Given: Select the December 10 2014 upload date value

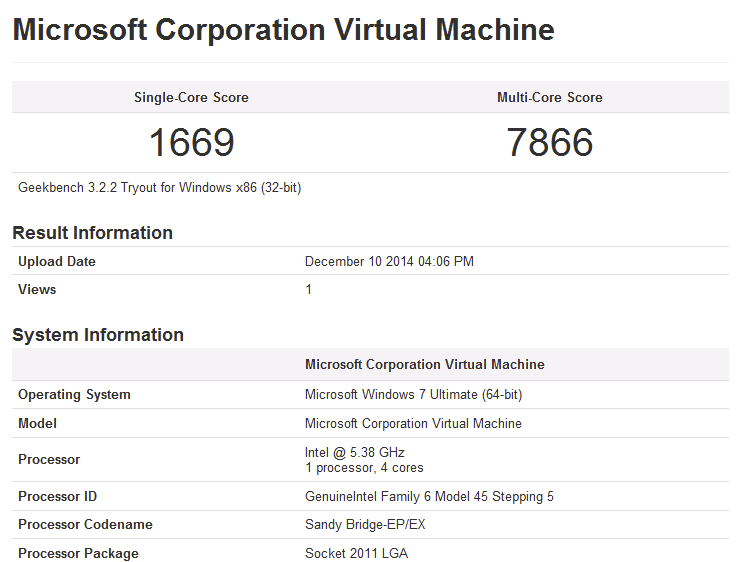Looking at the screenshot, I should pos(389,261).
